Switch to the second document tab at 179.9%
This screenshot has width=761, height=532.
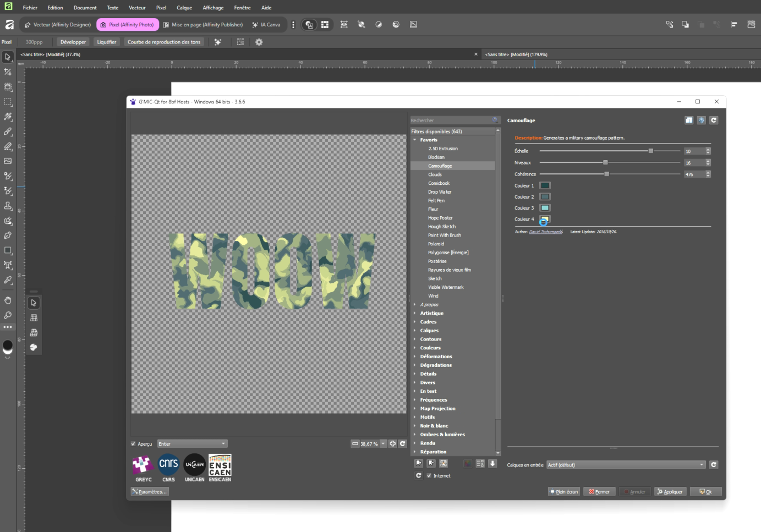[516, 54]
